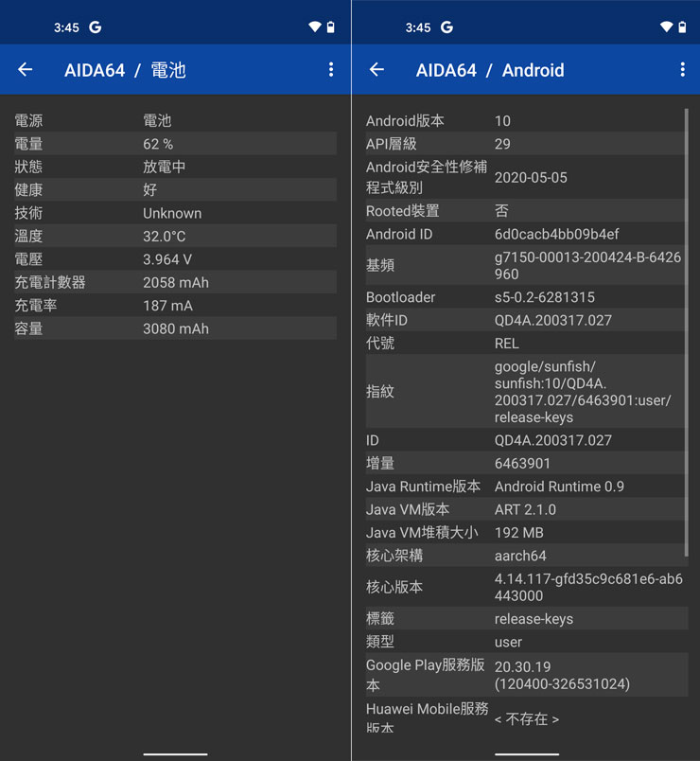Viewport: 700px width, 761px height.
Task: Tap the 3:45 clock on the right screen
Action: tap(418, 27)
